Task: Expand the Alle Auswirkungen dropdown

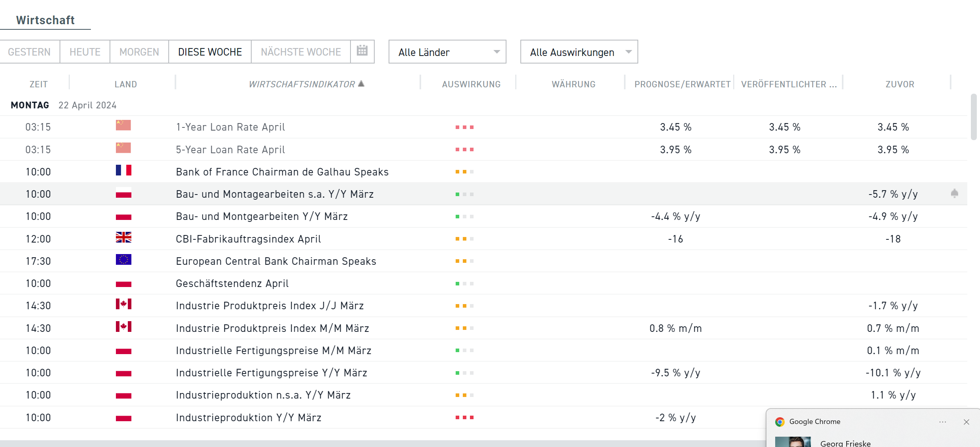Action: (579, 52)
